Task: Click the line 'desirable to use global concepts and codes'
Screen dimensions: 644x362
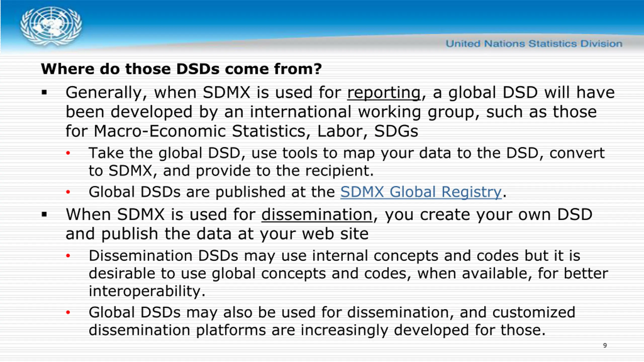Action: pyautogui.click(x=348, y=274)
